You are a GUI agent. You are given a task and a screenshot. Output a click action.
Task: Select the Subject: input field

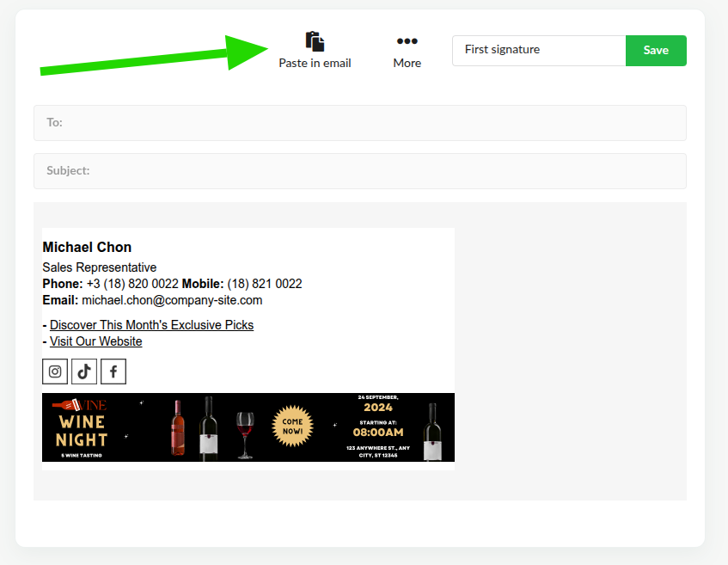[x=359, y=171]
